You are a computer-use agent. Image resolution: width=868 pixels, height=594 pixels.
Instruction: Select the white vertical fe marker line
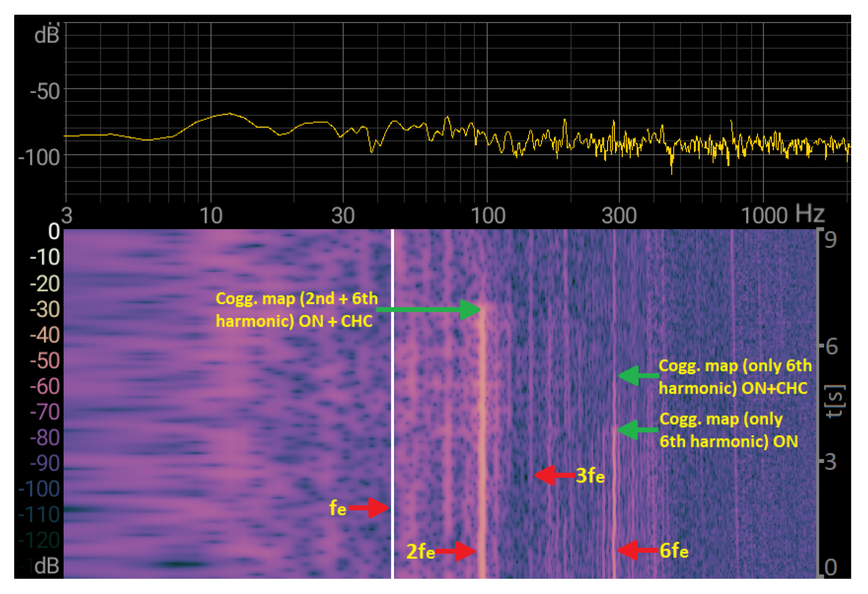tap(392, 400)
